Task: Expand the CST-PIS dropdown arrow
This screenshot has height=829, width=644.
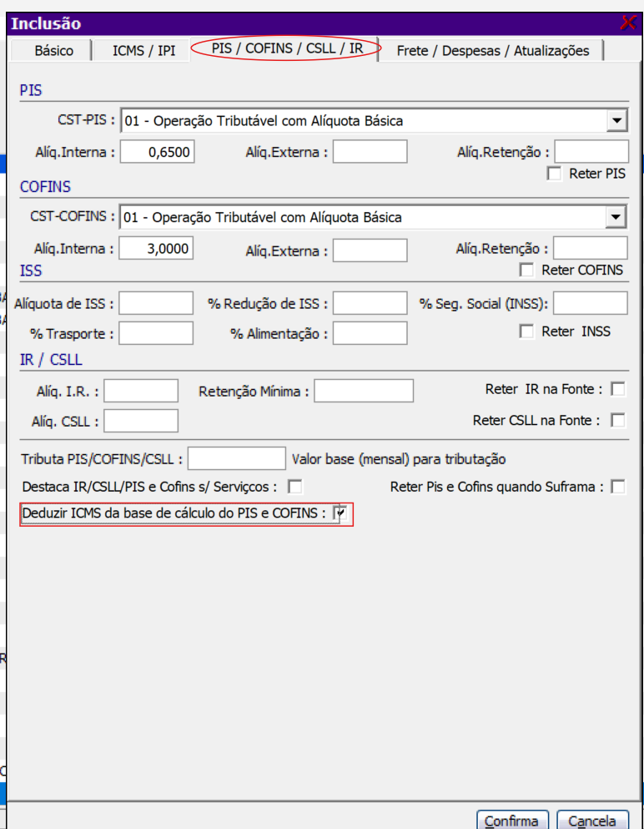Action: pyautogui.click(x=616, y=121)
